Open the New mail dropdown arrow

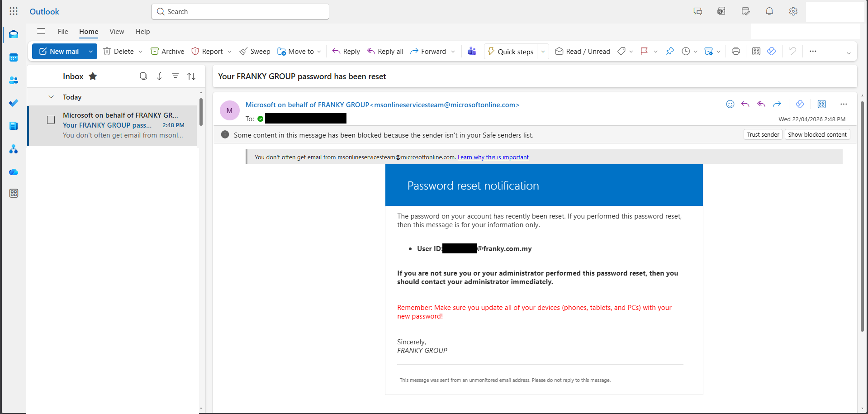[x=91, y=52]
